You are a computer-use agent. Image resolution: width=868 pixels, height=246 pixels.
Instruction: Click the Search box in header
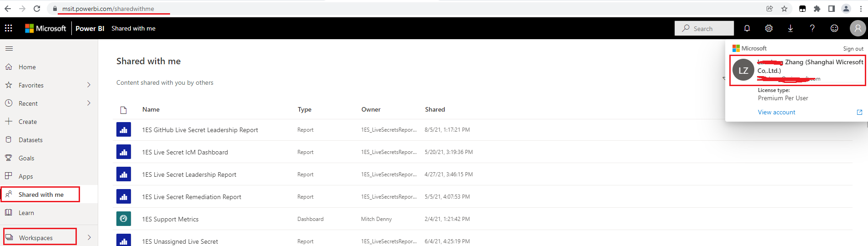[x=704, y=28]
